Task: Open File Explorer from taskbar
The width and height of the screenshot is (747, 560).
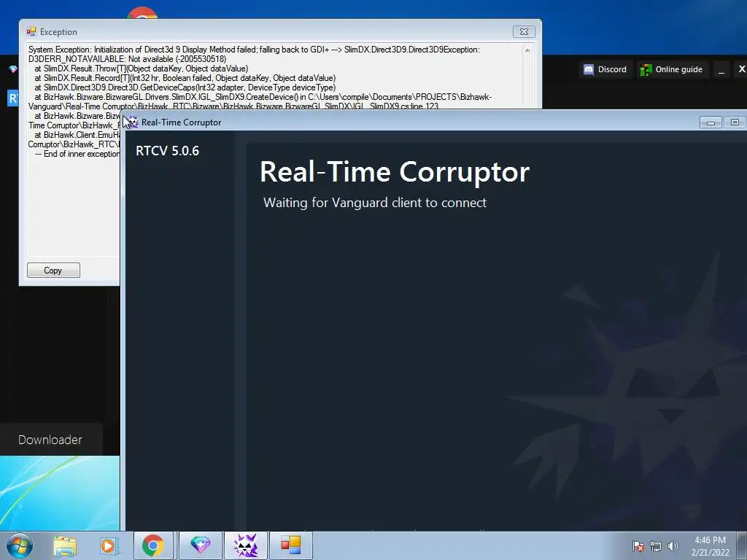Action: pyautogui.click(x=65, y=545)
